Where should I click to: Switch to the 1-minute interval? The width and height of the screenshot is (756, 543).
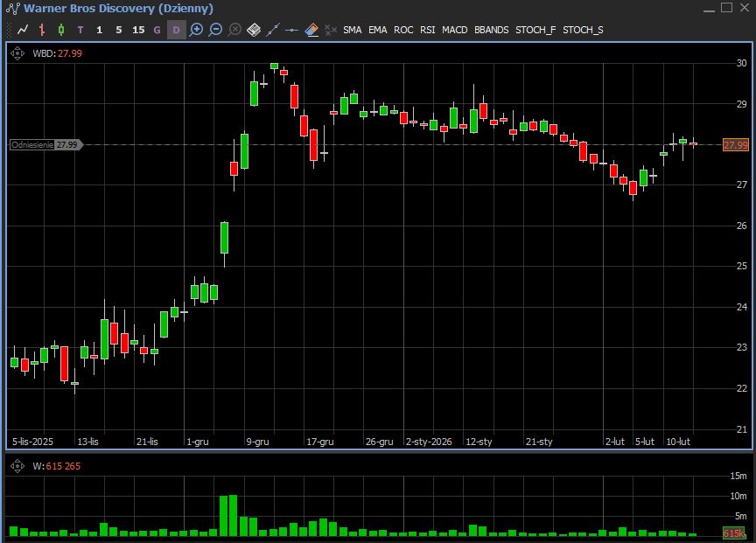[100, 30]
